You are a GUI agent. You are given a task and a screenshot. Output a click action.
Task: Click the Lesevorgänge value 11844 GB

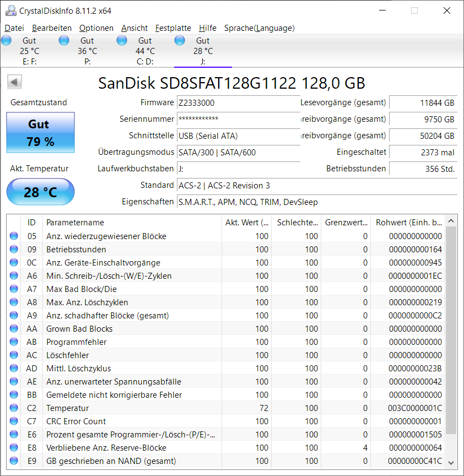(x=423, y=102)
